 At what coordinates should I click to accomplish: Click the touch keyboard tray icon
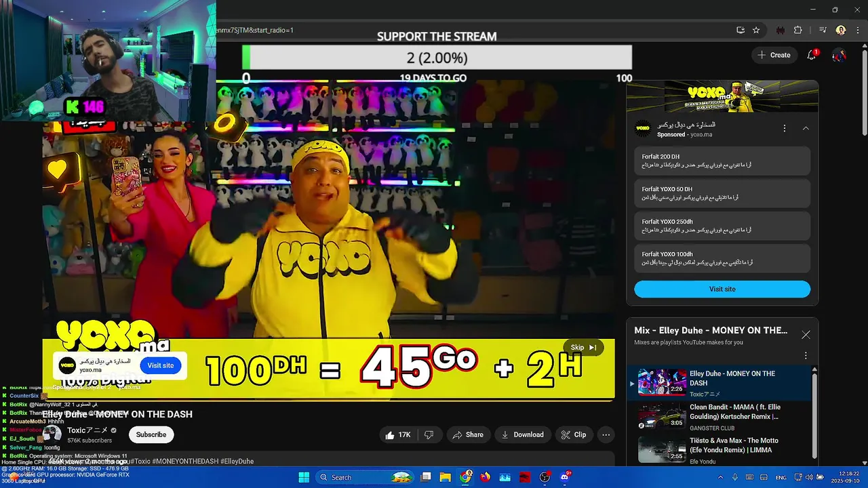point(749,477)
